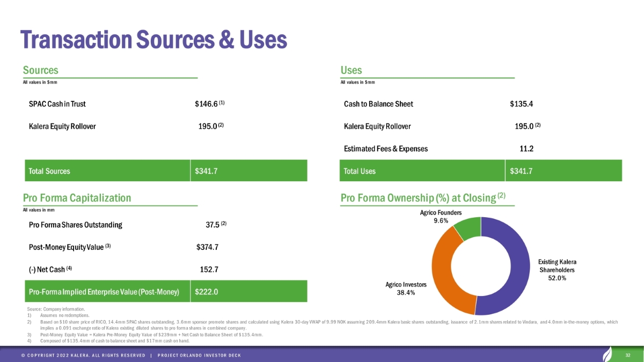The height and width of the screenshot is (362, 644).
Task: Click the Transaction Sources & Uses title
Action: (x=153, y=39)
